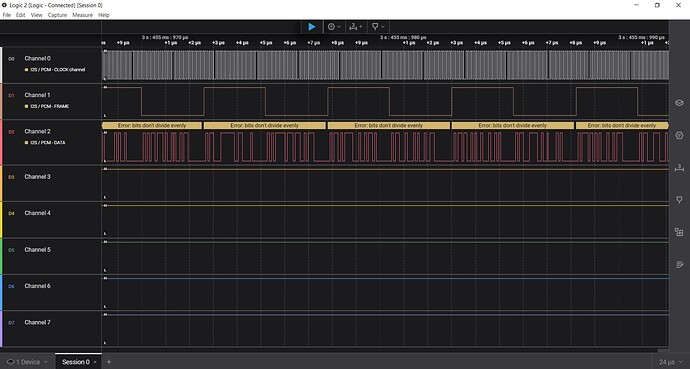This screenshot has width=690, height=369.
Task: Open the View menu
Action: [37, 15]
